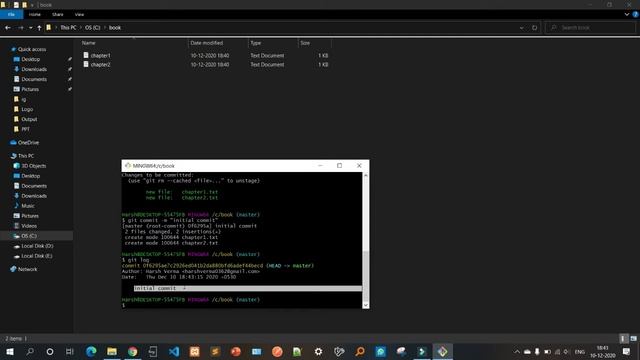Screen dimensions: 640x360
Task: Open the View ribbon tab
Action: [x=79, y=14]
